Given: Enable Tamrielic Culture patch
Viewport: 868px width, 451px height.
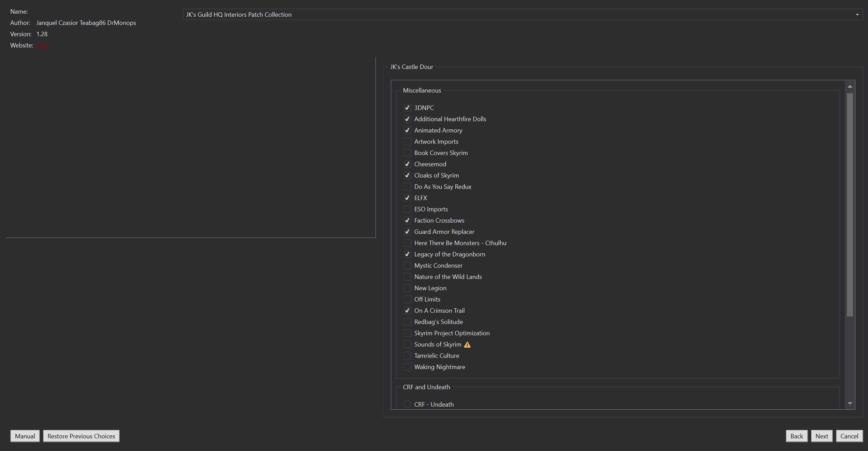Looking at the screenshot, I should click(x=407, y=355).
